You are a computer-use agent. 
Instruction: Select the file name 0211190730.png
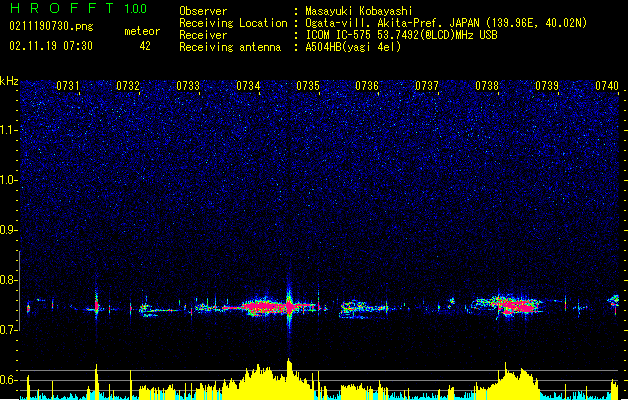pyautogui.click(x=51, y=26)
